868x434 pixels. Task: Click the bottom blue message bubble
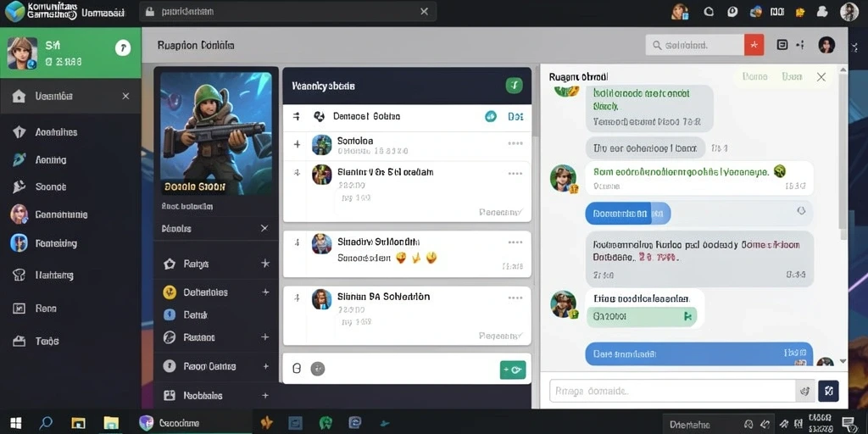point(698,353)
